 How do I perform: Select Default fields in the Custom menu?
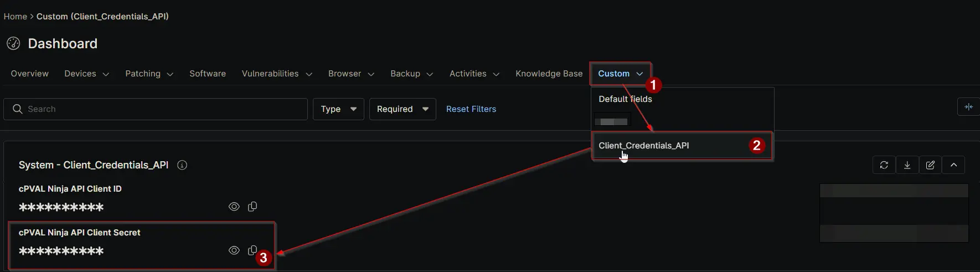(625, 99)
